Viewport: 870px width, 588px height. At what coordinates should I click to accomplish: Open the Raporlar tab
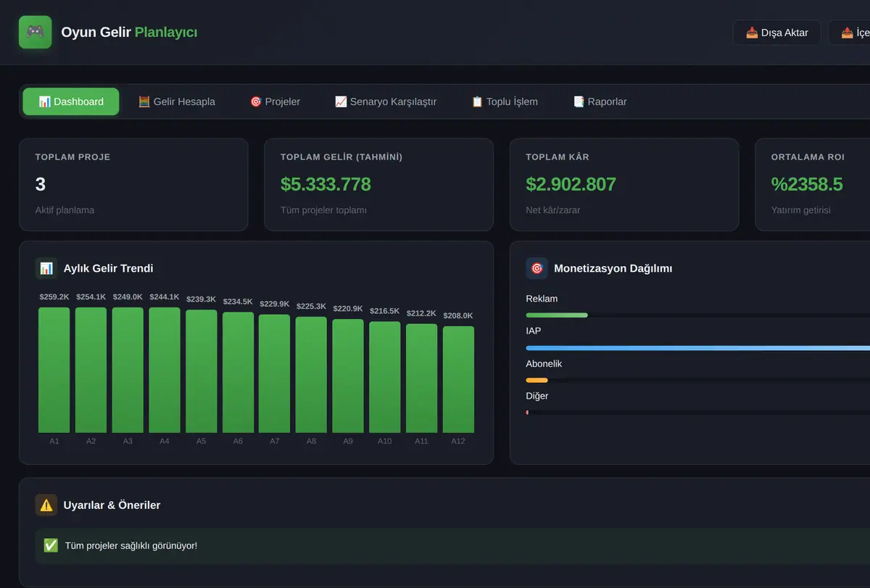tap(600, 102)
